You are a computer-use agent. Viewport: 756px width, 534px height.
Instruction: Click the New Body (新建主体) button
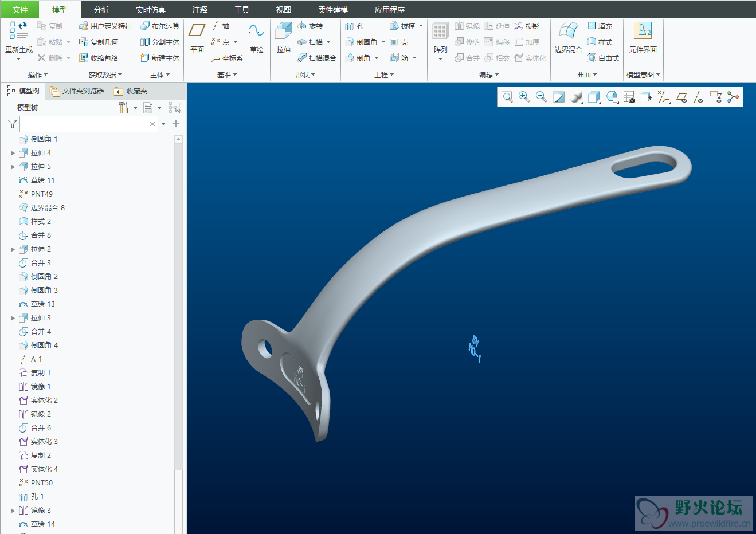pyautogui.click(x=160, y=58)
